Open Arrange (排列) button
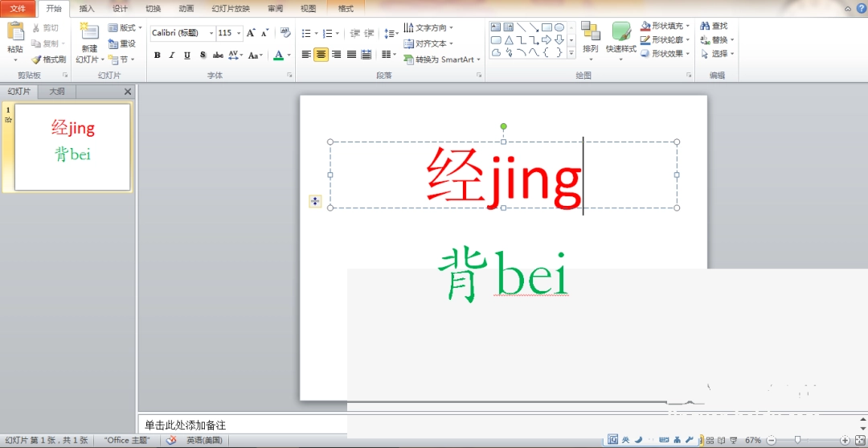868x448 pixels. click(x=591, y=42)
